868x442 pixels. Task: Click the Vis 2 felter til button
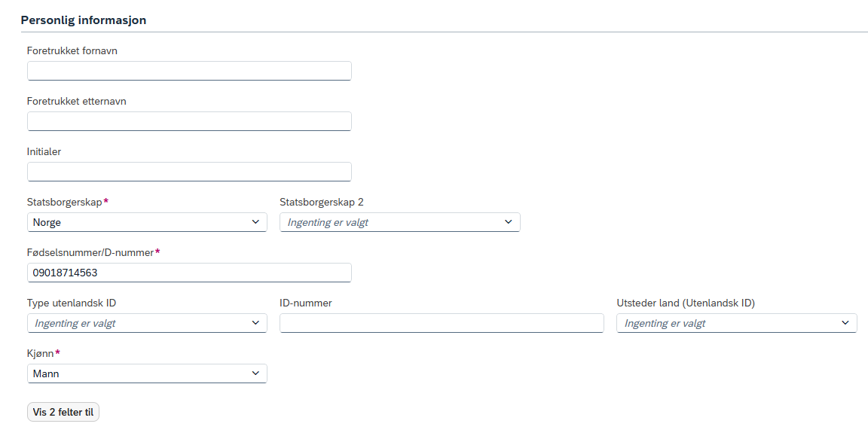point(63,412)
